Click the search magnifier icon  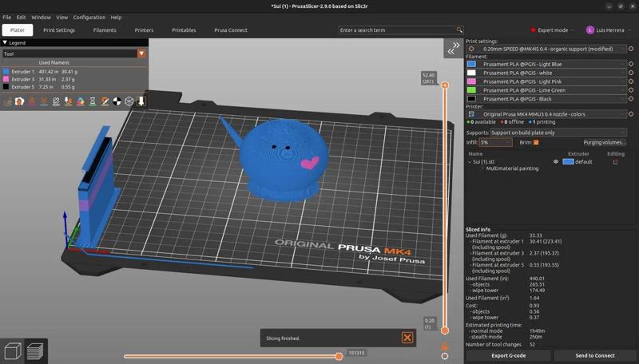[x=459, y=30]
